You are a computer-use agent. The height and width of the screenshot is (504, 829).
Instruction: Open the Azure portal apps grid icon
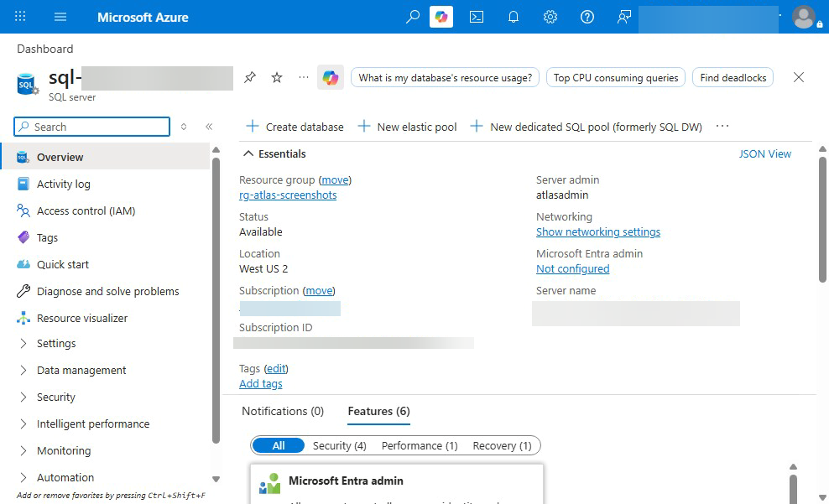[20, 17]
